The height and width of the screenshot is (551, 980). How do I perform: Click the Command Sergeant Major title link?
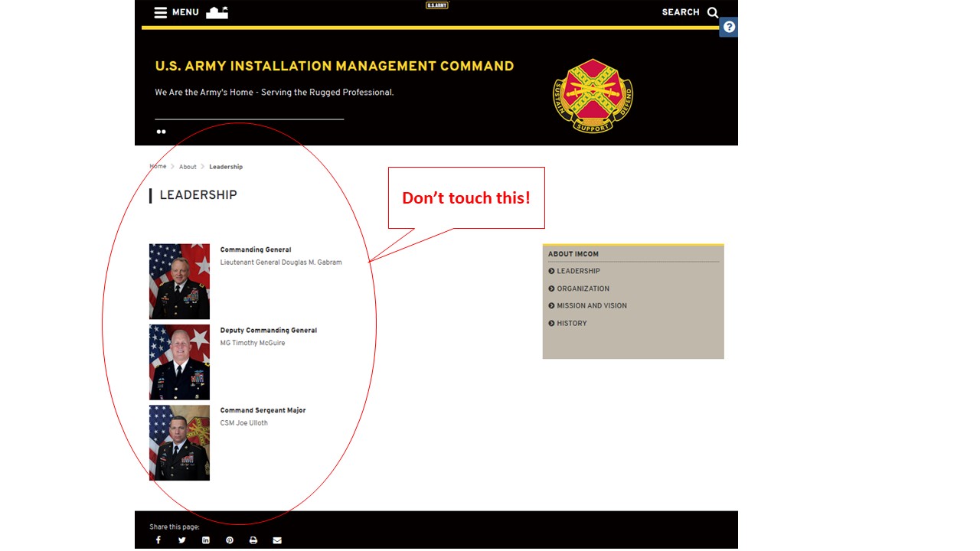click(263, 410)
